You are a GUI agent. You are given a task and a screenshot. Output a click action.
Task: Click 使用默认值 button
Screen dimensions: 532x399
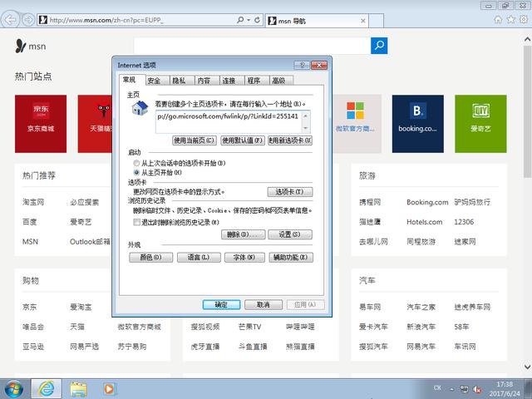coord(242,140)
